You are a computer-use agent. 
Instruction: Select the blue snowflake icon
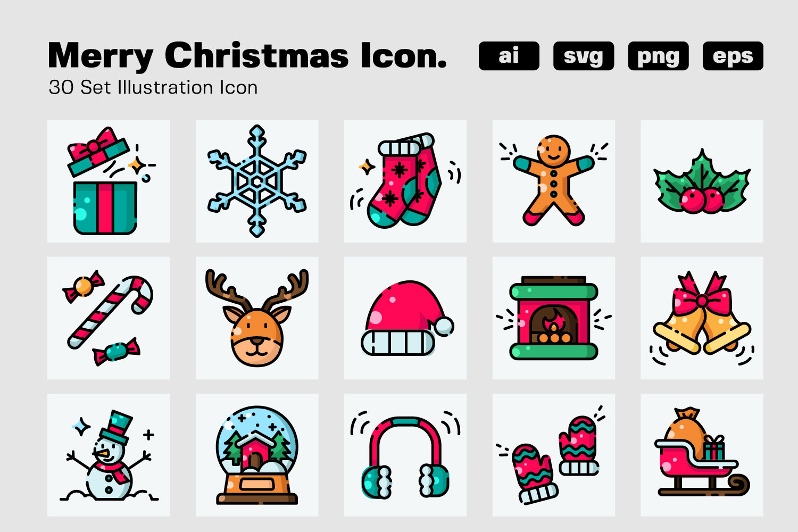tap(257, 181)
